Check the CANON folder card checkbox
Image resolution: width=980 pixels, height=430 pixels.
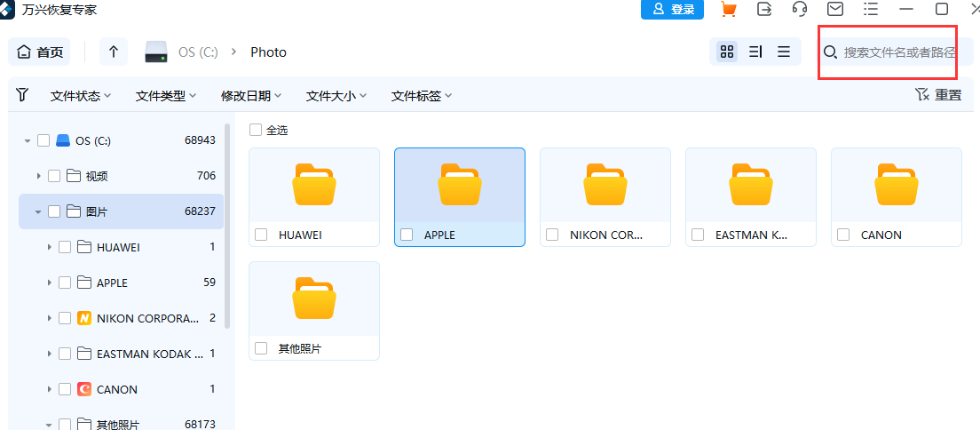(844, 235)
